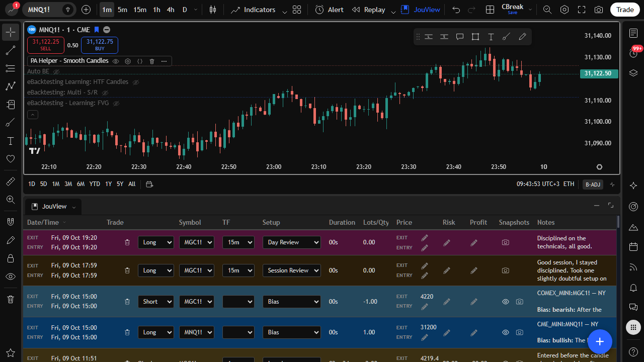Open the Short trade direction dropdown
Screen dimensions: 644x362
click(156, 302)
